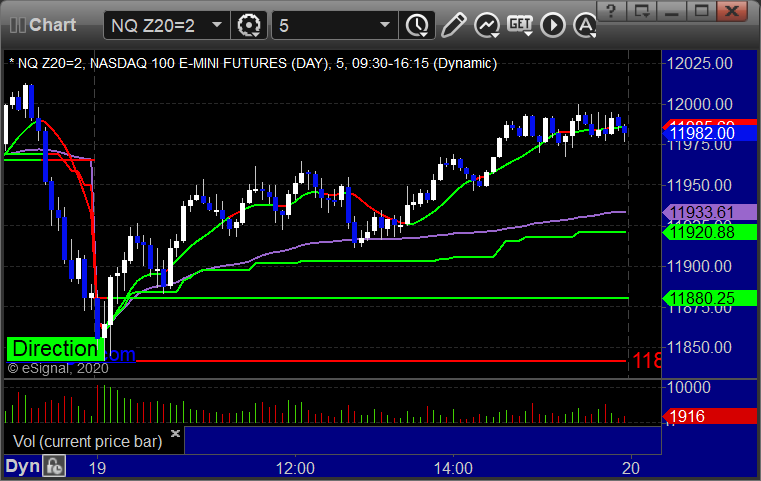
Task: Click the Direction green label
Action: click(x=55, y=348)
